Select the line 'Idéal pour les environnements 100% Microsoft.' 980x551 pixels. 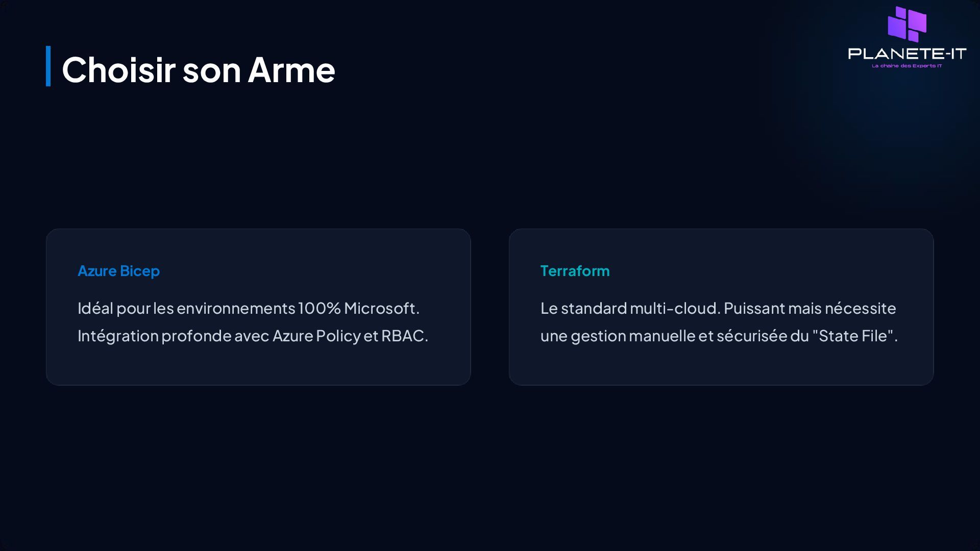point(248,308)
